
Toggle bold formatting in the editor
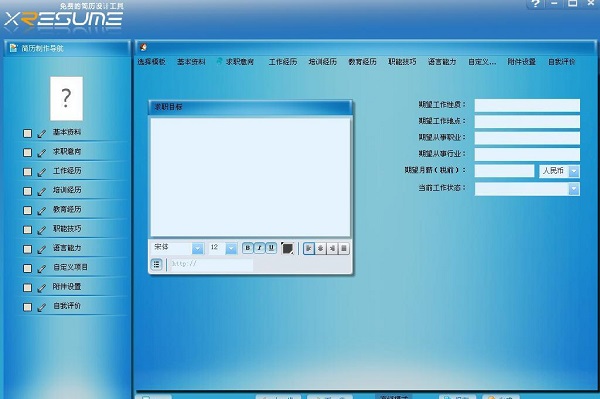(248, 248)
